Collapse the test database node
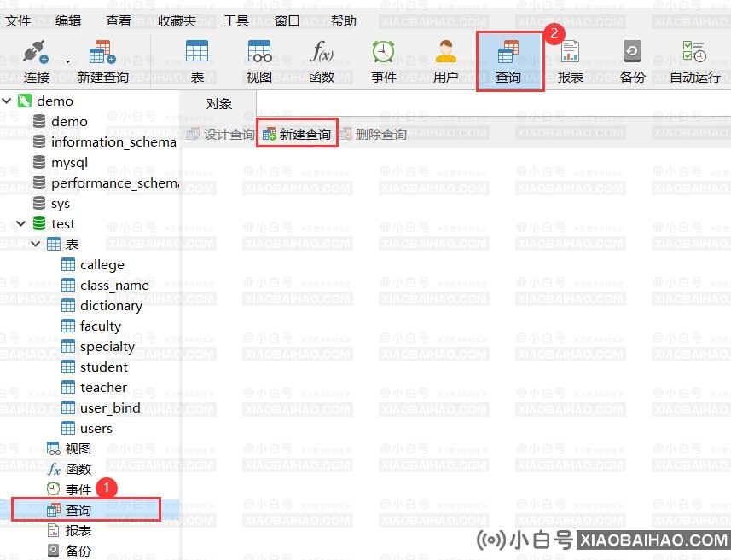The width and height of the screenshot is (731, 560). coord(21,223)
